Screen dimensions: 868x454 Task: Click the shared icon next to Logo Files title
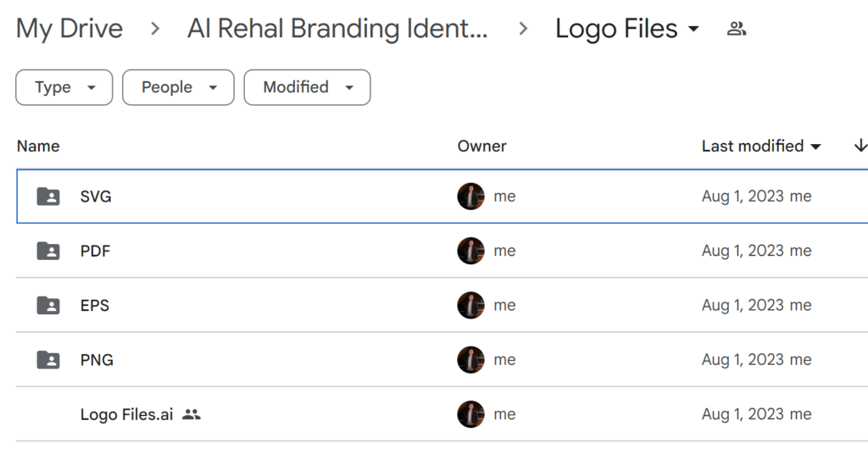point(737,29)
